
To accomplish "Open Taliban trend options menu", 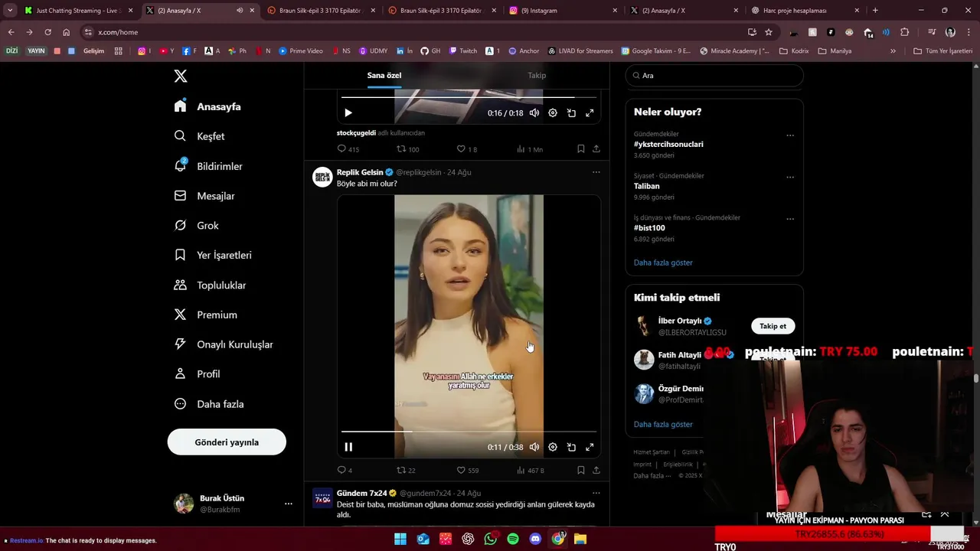I will (x=790, y=177).
